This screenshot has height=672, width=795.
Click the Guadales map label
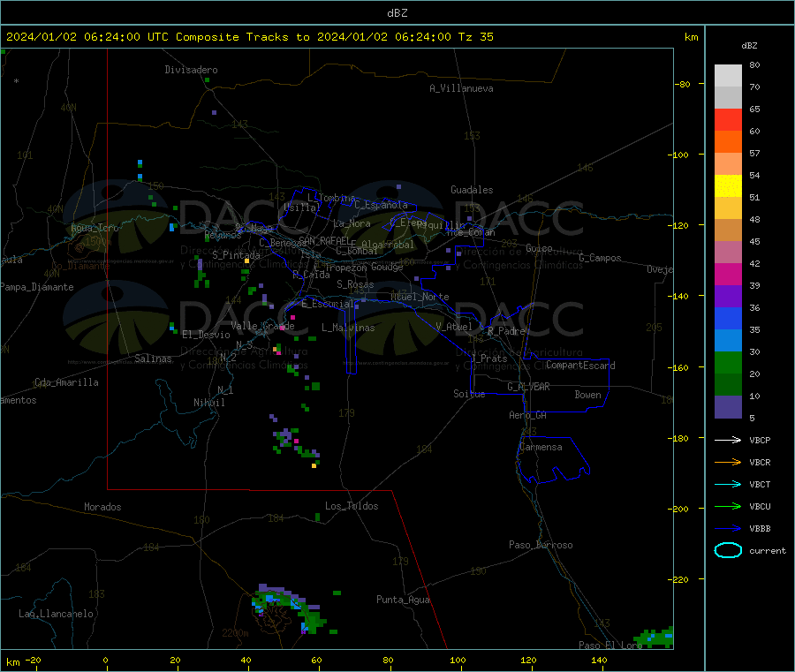472,190
